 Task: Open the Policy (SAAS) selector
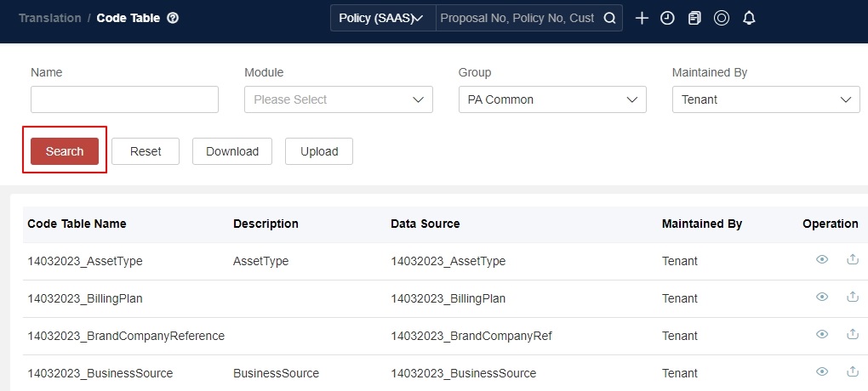[382, 18]
